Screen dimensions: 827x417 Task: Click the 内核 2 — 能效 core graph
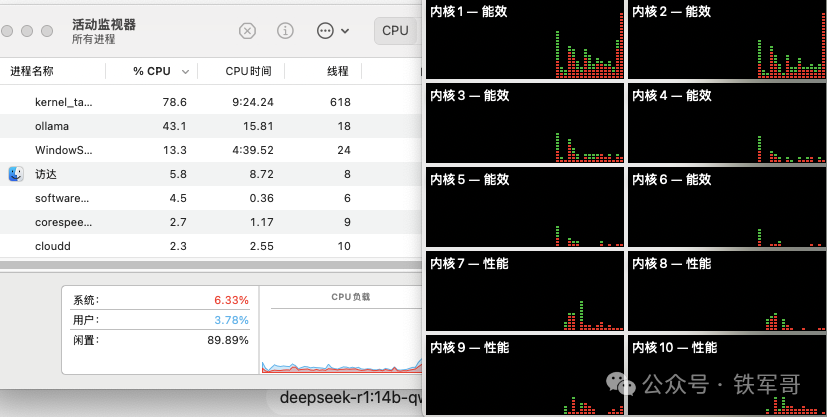click(x=727, y=39)
